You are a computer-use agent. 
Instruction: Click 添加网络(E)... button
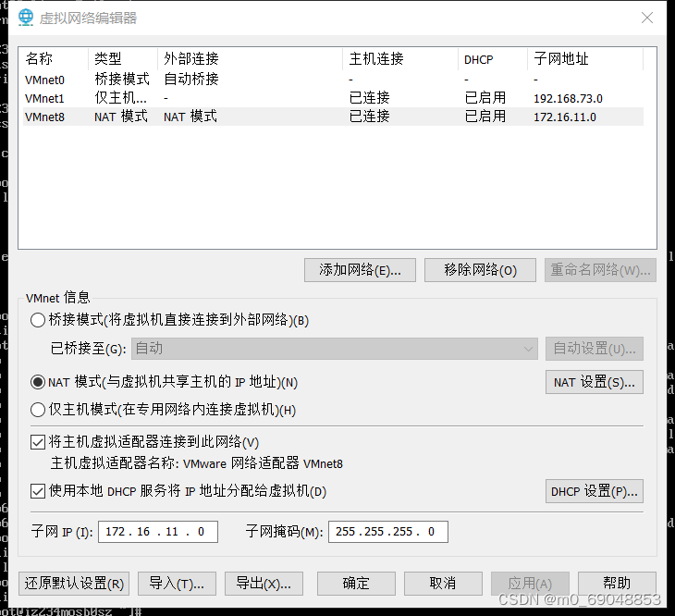coord(360,270)
